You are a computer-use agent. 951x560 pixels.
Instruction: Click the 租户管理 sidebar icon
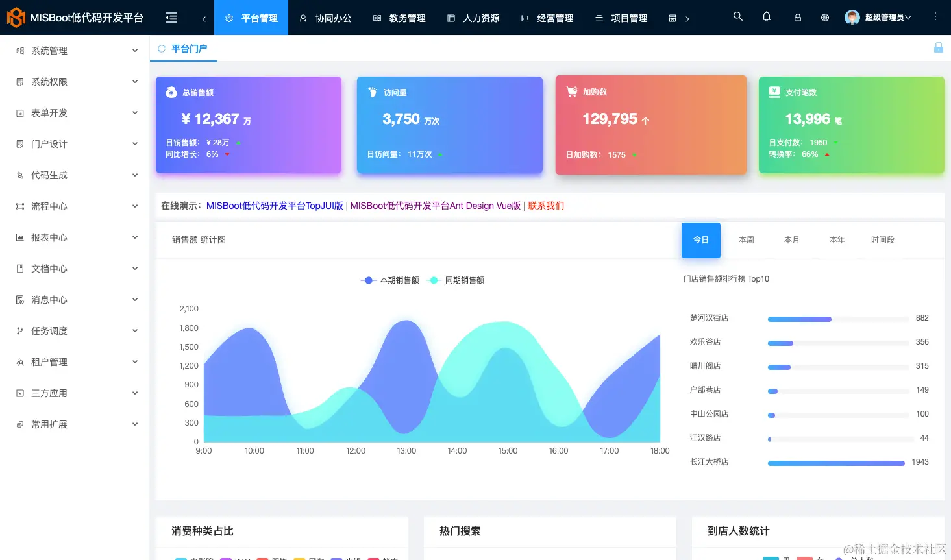20,362
